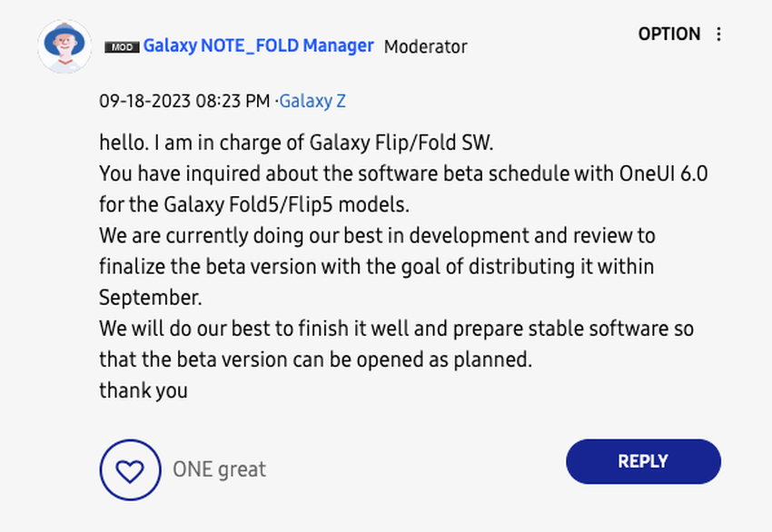Click the "finalize the beta version" line
This screenshot has height=532, width=772.
[x=376, y=267]
